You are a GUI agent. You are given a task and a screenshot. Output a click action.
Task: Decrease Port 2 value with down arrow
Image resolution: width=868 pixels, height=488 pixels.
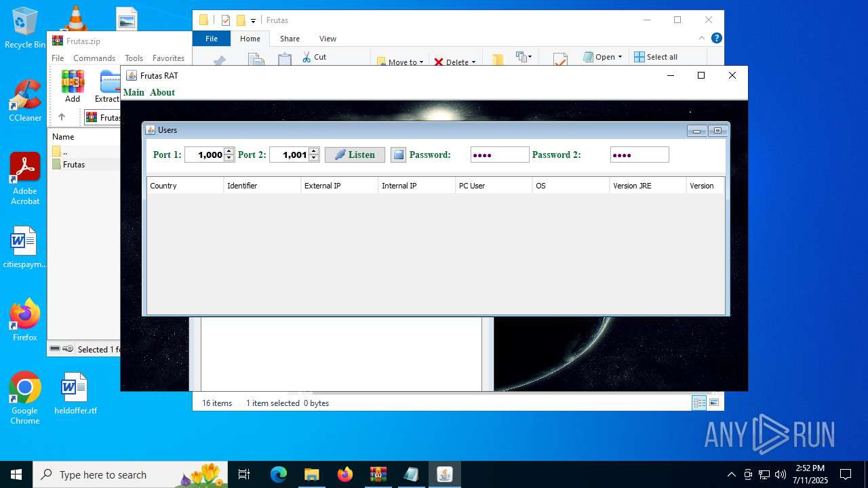pyautogui.click(x=313, y=158)
